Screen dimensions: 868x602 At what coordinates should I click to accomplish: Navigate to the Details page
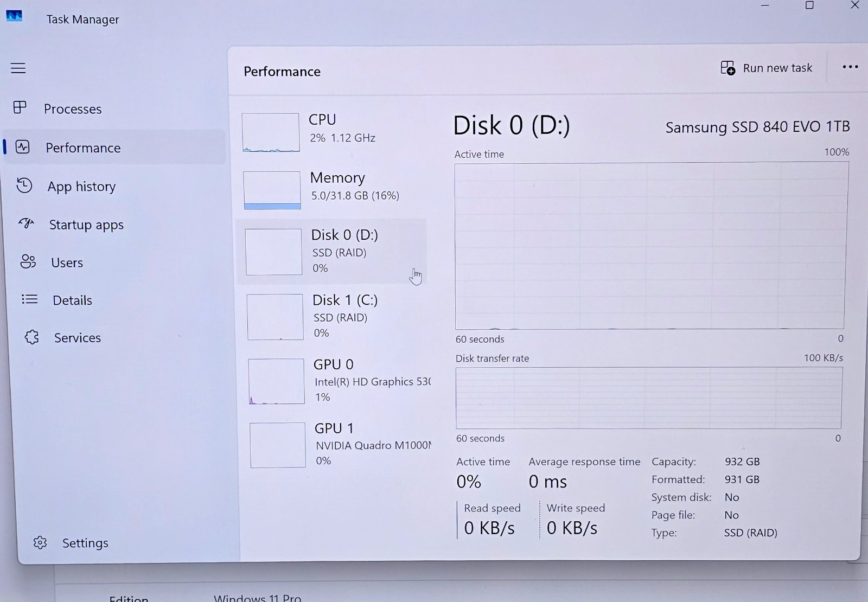click(x=72, y=300)
